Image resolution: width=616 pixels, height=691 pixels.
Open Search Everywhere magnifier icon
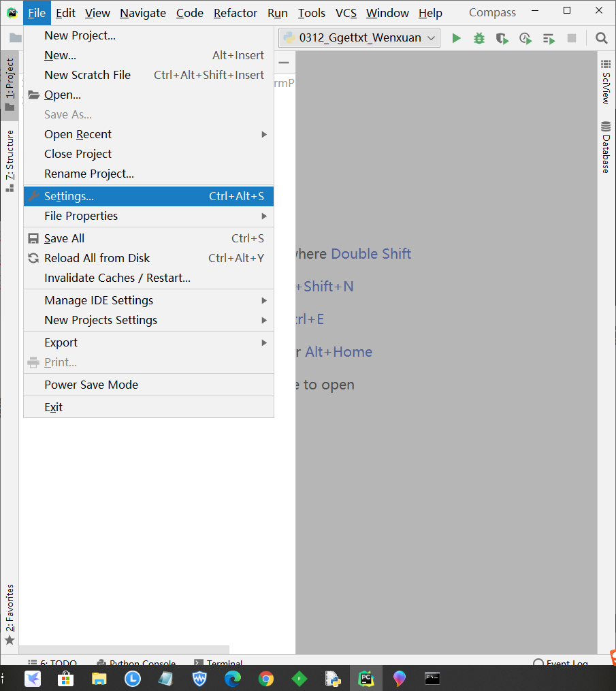(602, 38)
